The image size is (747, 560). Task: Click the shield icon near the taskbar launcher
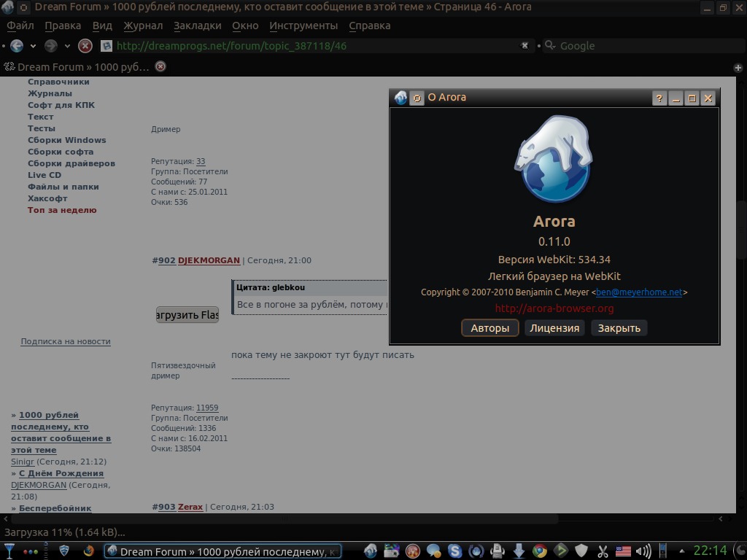(64, 551)
